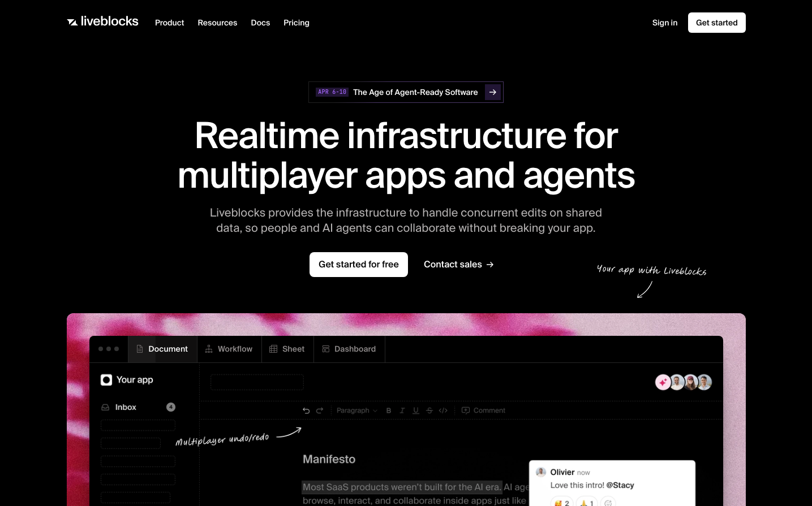Select the Sheet tab

pos(287,349)
